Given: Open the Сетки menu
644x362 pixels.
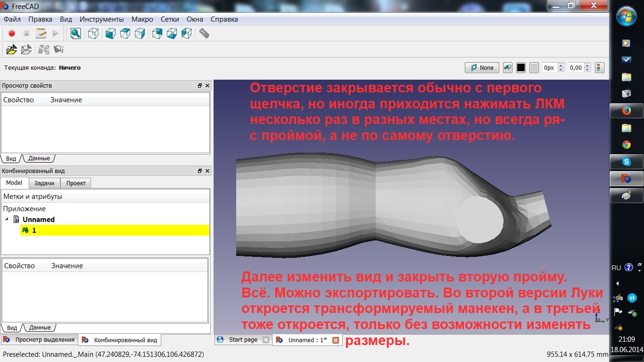Looking at the screenshot, I should 170,19.
